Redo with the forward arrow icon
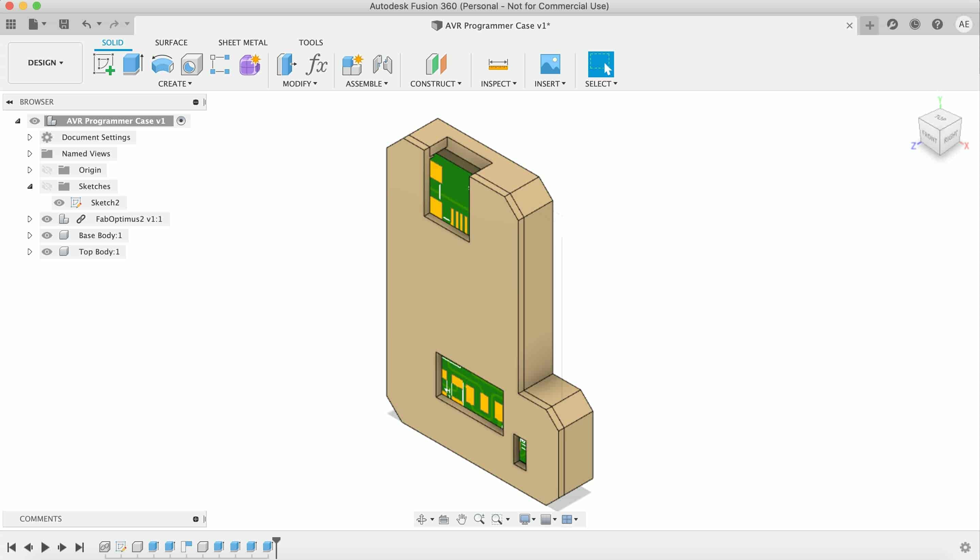The image size is (980, 560). [114, 24]
